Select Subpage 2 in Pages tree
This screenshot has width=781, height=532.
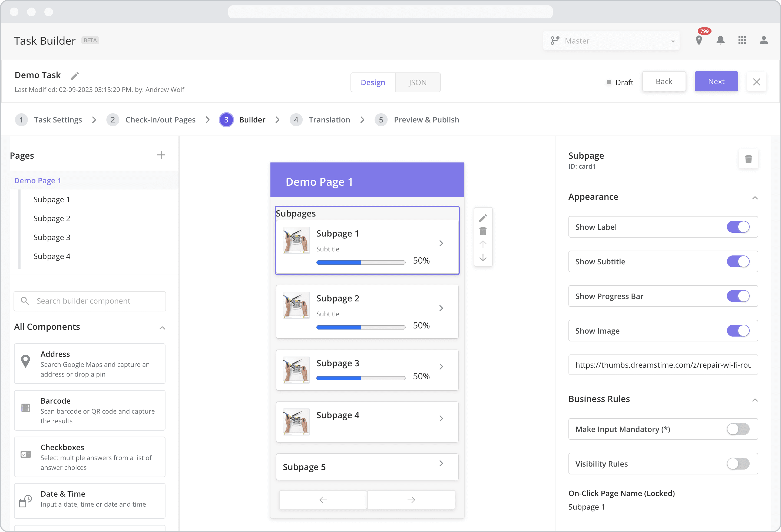52,218
